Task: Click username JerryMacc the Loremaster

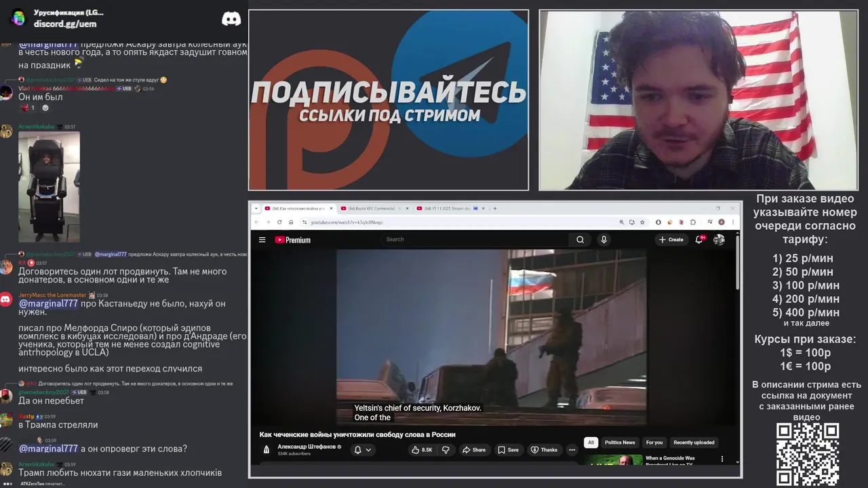Action: point(52,295)
